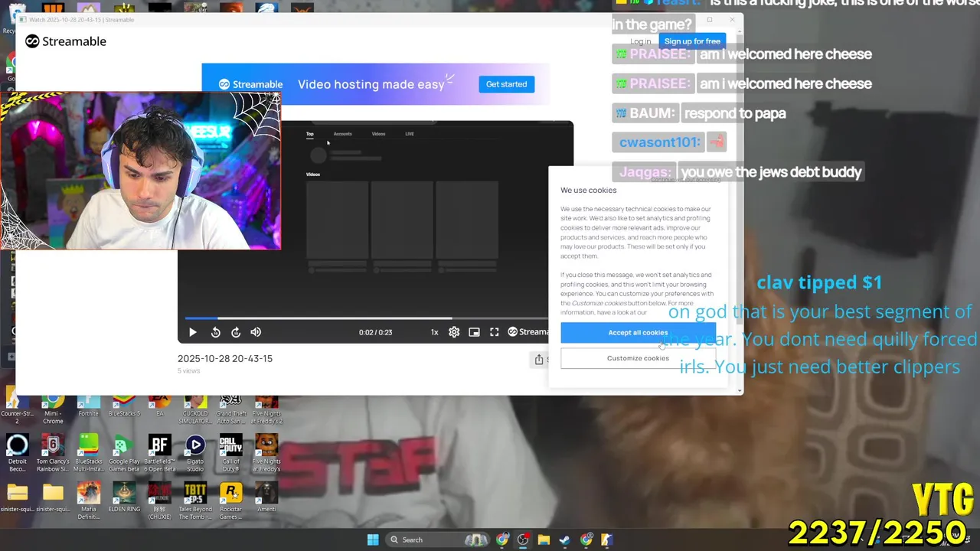Viewport: 980px width, 551px height.
Task: Click Sign up for free
Action: point(692,41)
